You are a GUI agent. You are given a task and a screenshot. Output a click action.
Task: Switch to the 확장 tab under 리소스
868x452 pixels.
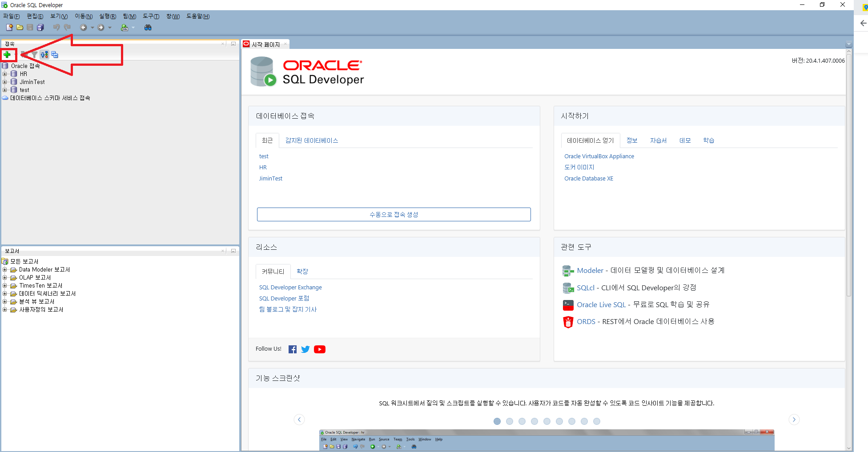coord(302,271)
